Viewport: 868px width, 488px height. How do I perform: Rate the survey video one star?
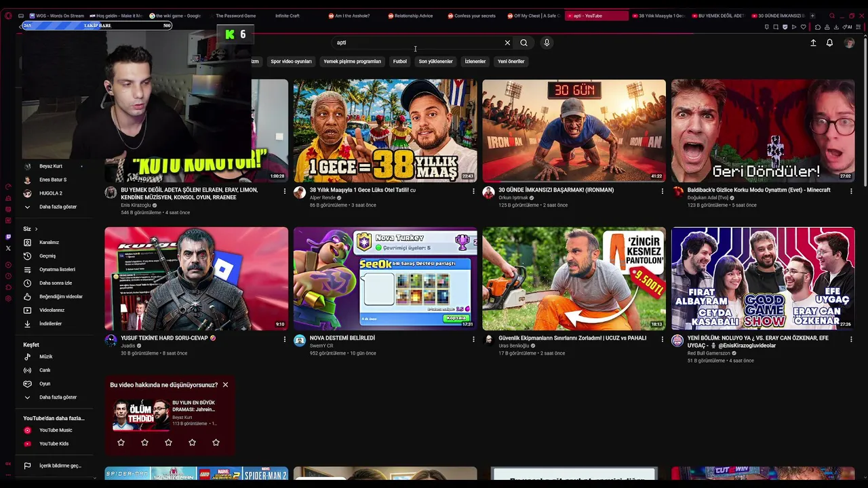click(x=121, y=443)
